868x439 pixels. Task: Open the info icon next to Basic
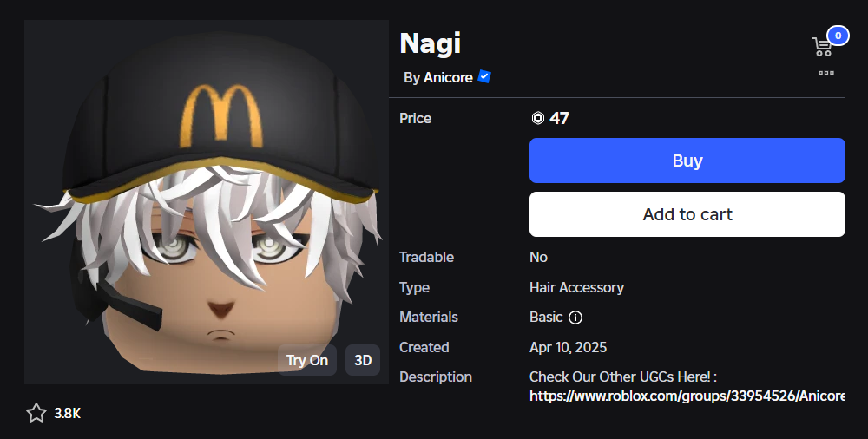(x=575, y=318)
